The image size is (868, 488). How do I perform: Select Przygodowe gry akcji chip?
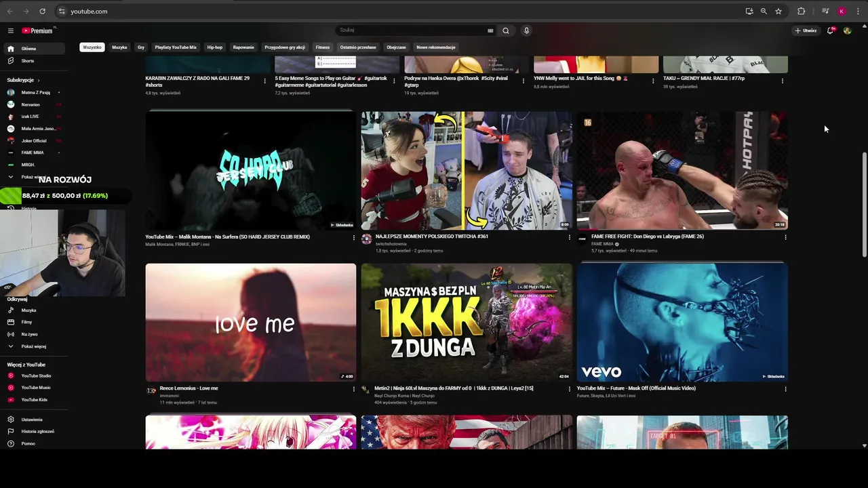(285, 47)
